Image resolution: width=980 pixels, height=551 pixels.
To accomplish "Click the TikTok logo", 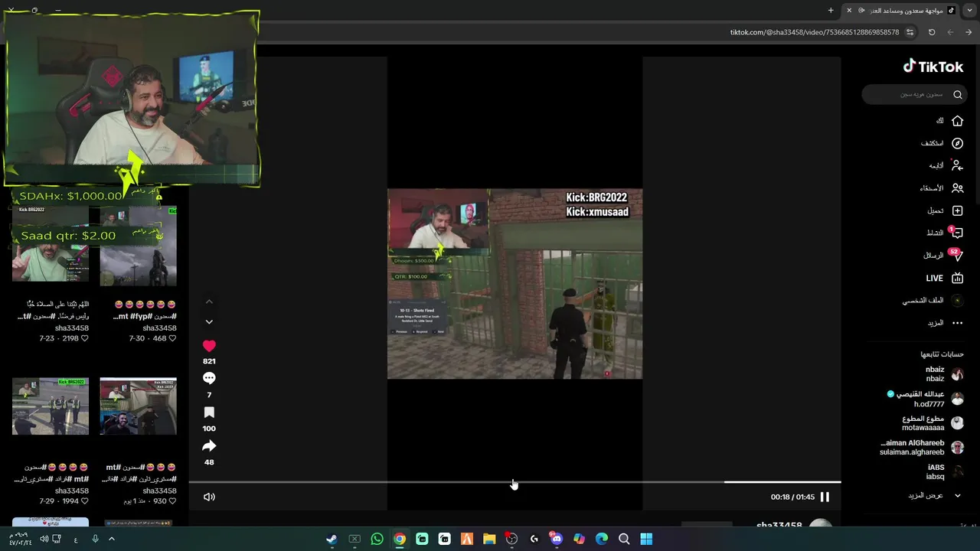I will (x=933, y=67).
